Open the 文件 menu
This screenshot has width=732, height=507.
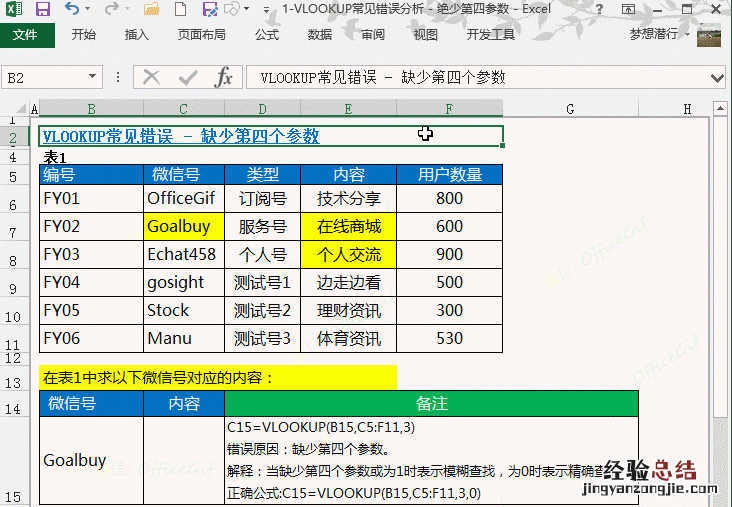[26, 35]
